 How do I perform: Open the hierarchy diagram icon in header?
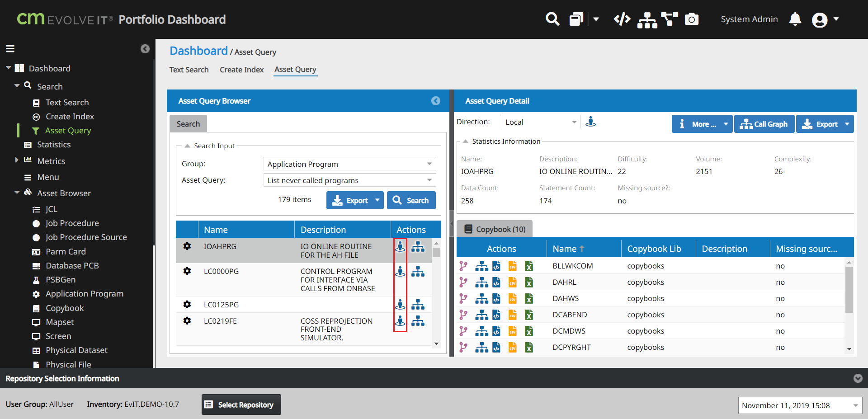click(647, 20)
